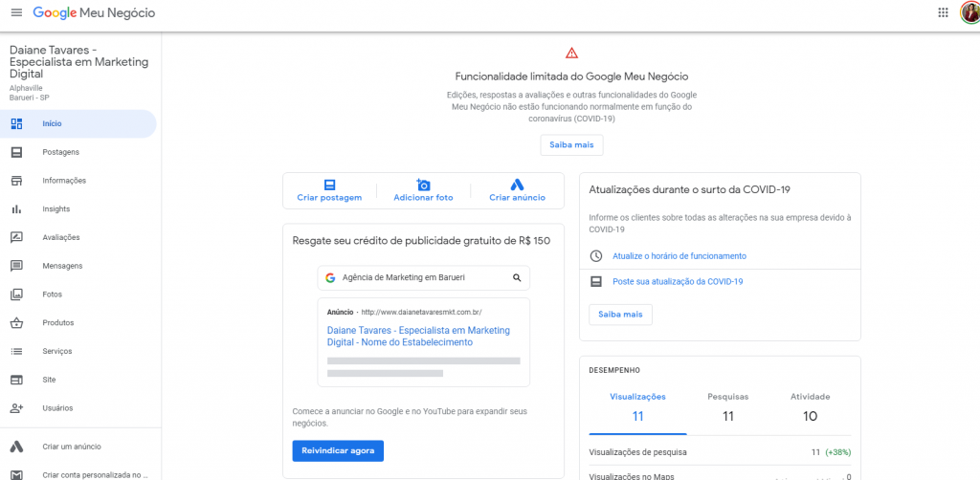Click the Daiane Tavares ad preview title
Screen dimensions: 980x480
pos(418,337)
